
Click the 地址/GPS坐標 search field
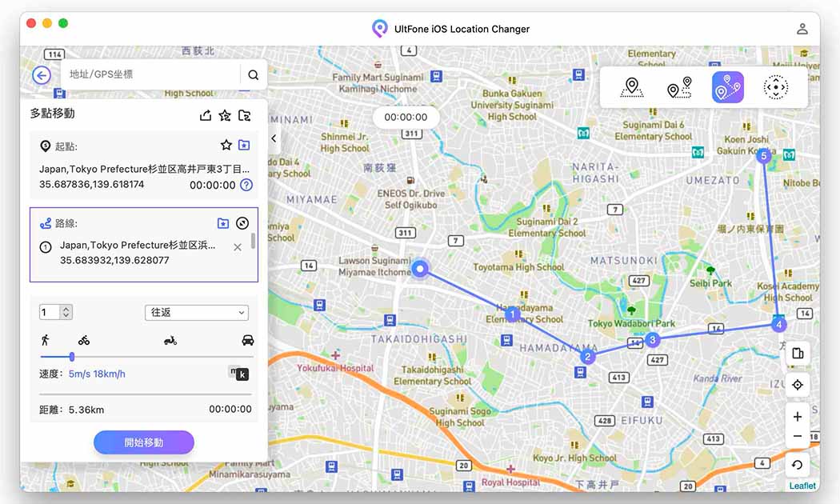pyautogui.click(x=152, y=75)
